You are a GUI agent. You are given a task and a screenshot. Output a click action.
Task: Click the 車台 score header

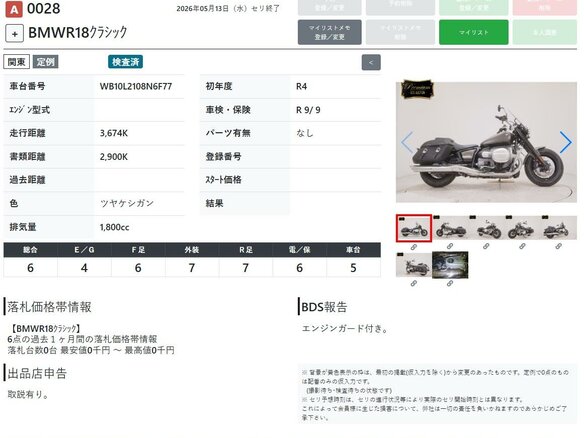353,250
